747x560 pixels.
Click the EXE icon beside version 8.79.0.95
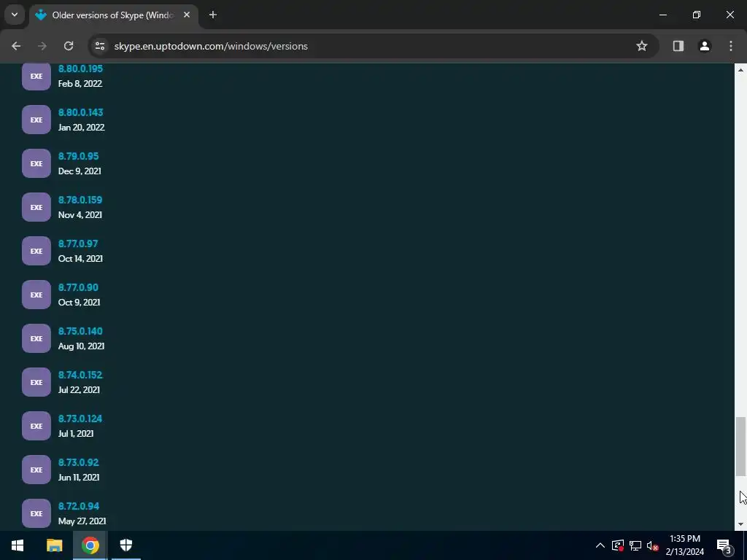pos(36,163)
